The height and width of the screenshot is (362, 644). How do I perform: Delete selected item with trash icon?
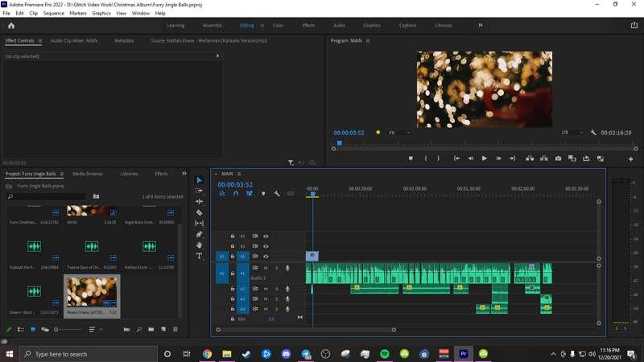(175, 329)
